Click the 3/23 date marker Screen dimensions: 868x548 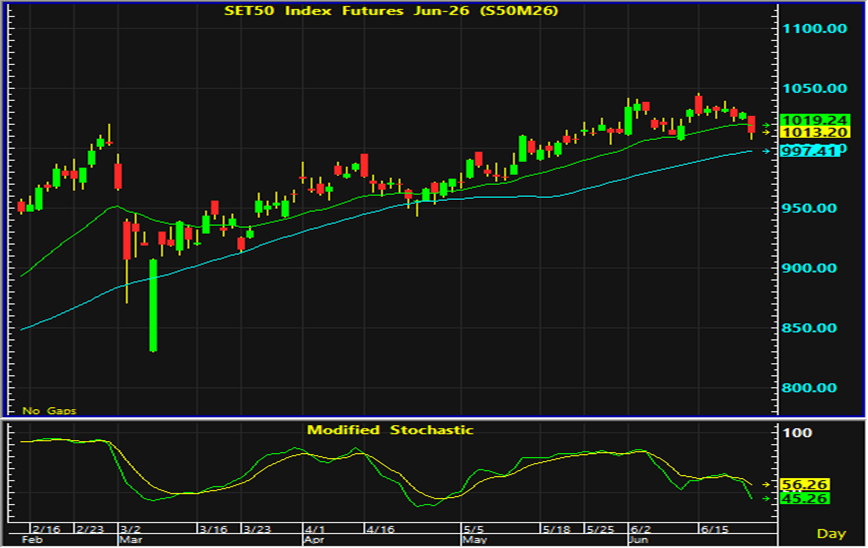[x=257, y=529]
